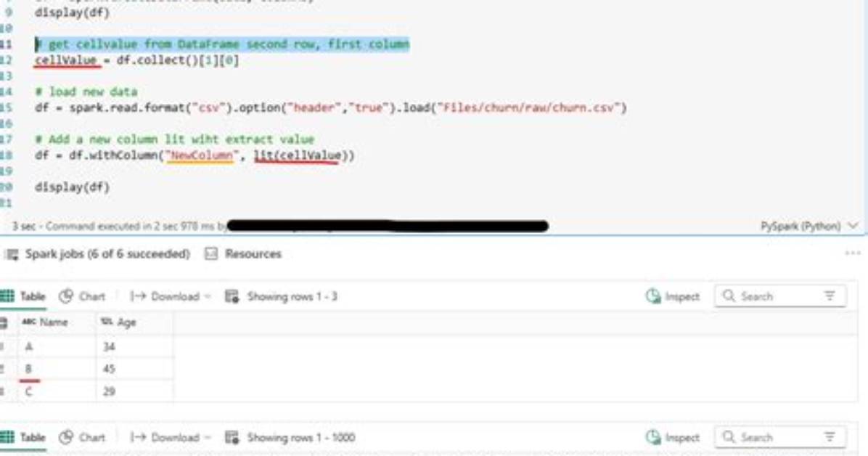The image size is (868, 456).
Task: Open the more options ellipsis near Resources
Action: 853,253
